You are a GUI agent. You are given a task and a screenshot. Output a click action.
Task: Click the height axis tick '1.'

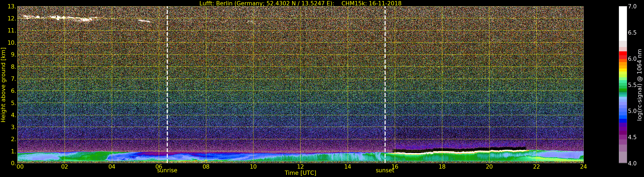[x=14, y=151]
